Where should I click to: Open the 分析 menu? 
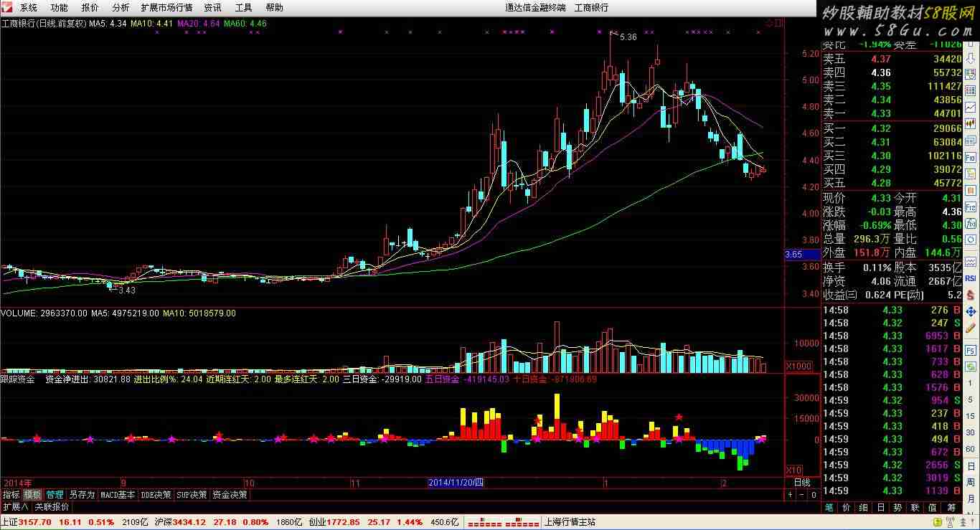[121, 7]
